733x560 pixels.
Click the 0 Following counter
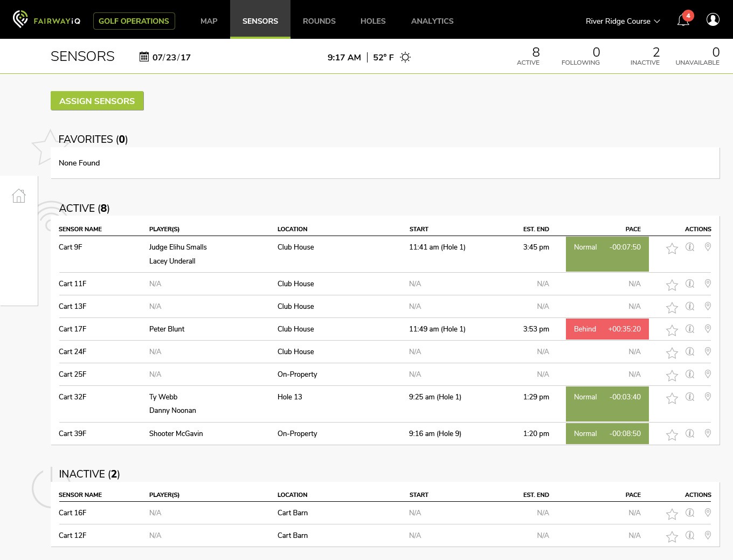[x=580, y=56]
